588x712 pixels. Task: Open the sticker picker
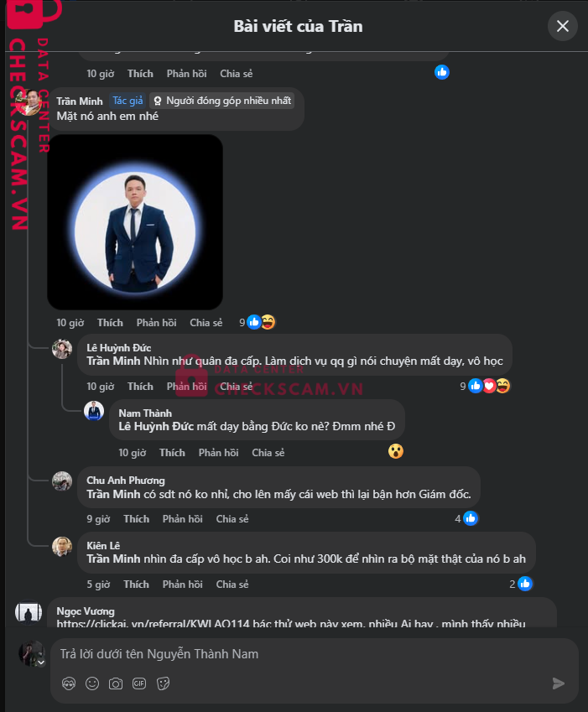[x=163, y=683]
